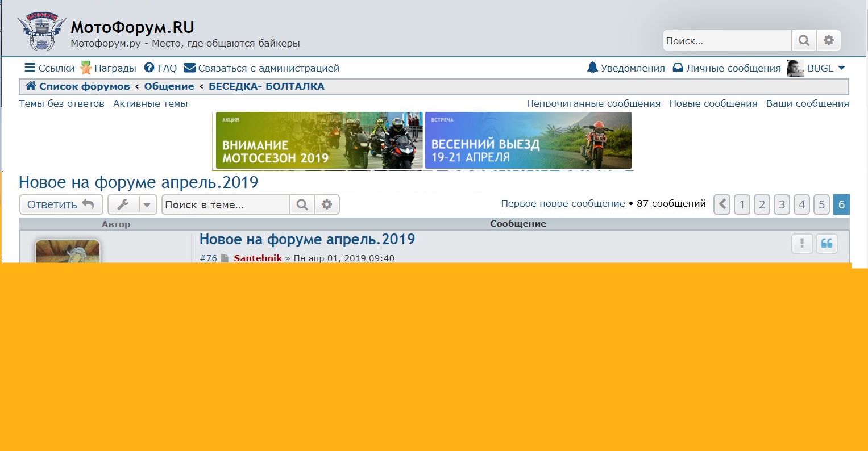868x451 pixels.
Task: Report post with exclamation icon
Action: coord(802,244)
